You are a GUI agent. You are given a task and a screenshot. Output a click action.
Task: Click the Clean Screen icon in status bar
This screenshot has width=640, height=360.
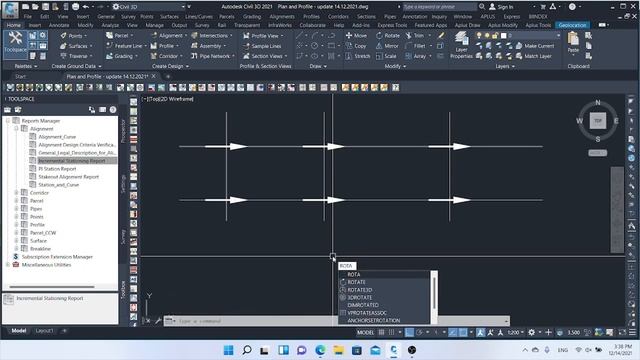622,333
